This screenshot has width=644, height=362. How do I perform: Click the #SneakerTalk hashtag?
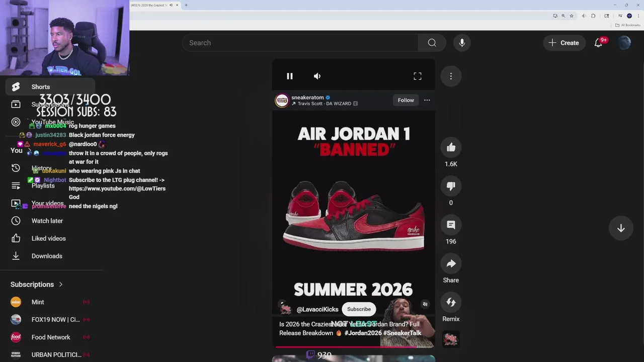[x=402, y=333]
